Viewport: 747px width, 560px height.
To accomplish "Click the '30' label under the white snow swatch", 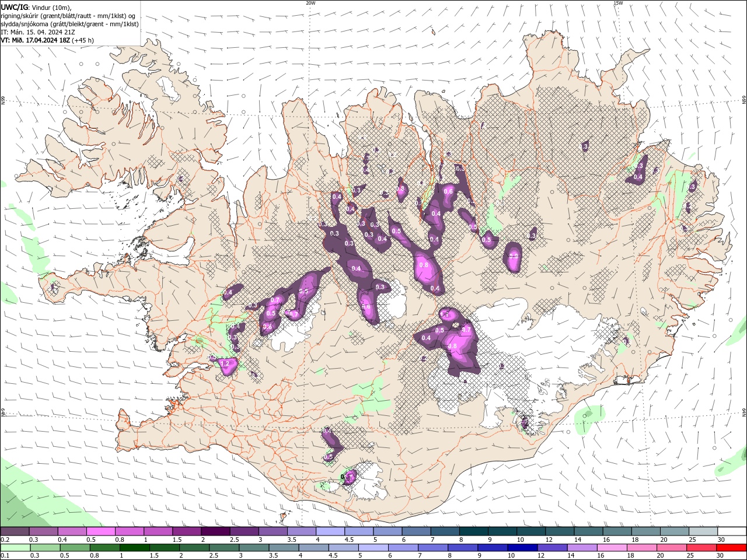I will (x=721, y=540).
